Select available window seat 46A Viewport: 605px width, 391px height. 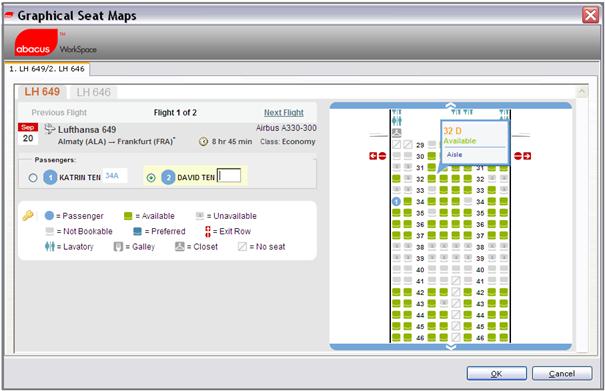[396, 337]
